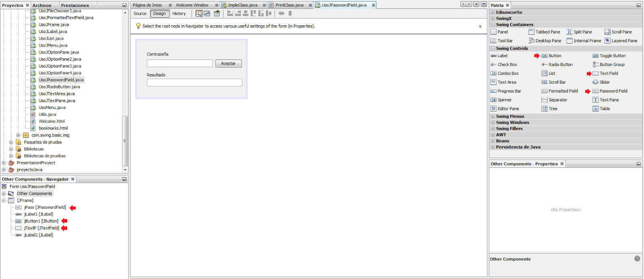The width and height of the screenshot is (644, 279).
Task: Pick the Split Pane palette component
Action: click(579, 32)
